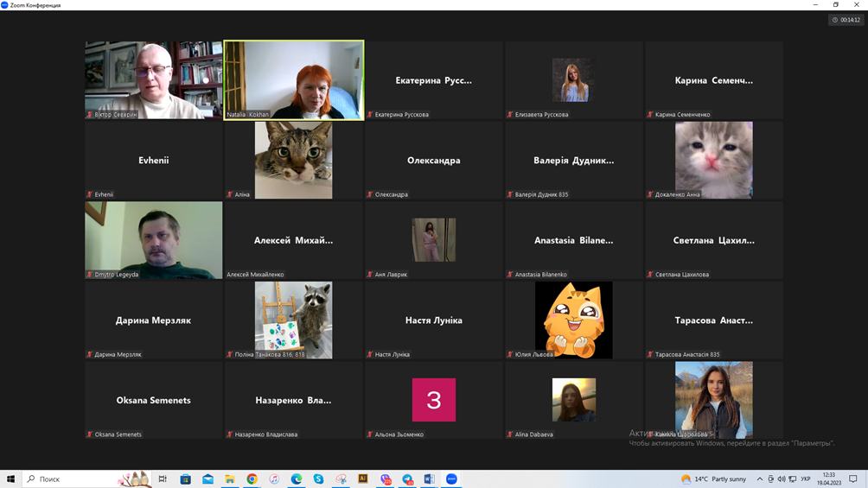The width and height of the screenshot is (868, 488).
Task: Open Viber from the taskbar
Action: 386,478
